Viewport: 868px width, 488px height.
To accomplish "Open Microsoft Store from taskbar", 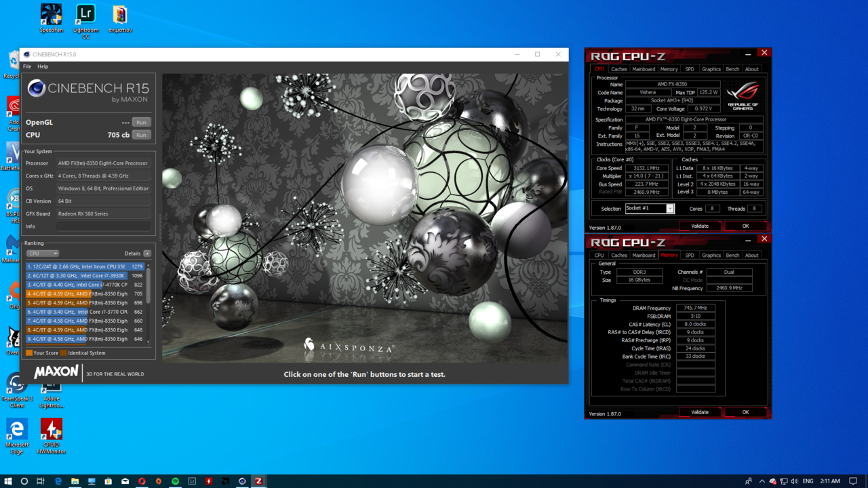I will [x=108, y=481].
